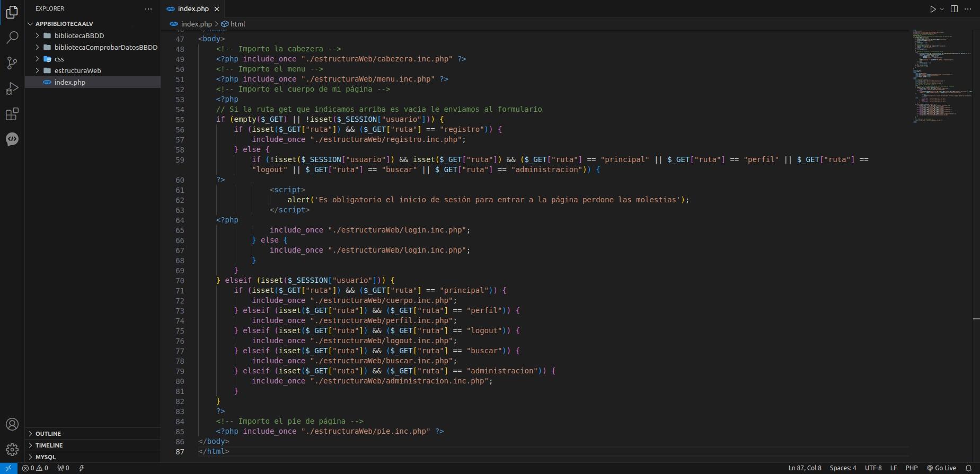This screenshot has height=474, width=980.
Task: Expand the bibliotecaComprobarDatosBBDD folder
Action: tap(93, 47)
